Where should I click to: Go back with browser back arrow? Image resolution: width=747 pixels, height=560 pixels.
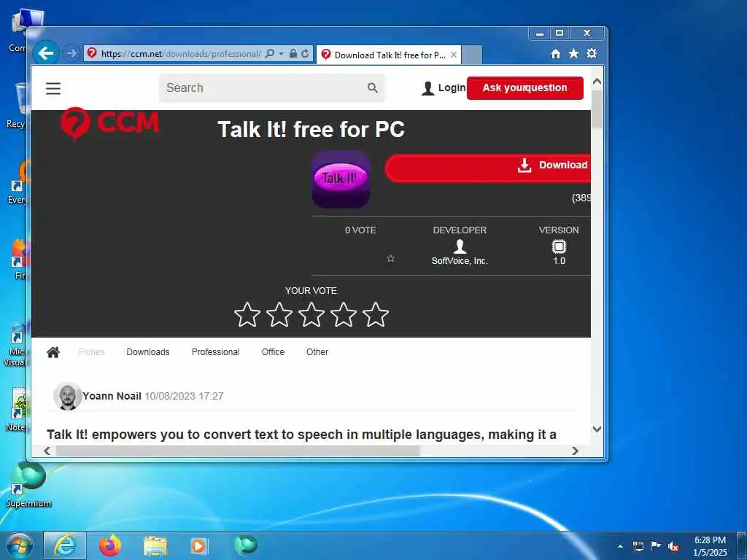46,52
